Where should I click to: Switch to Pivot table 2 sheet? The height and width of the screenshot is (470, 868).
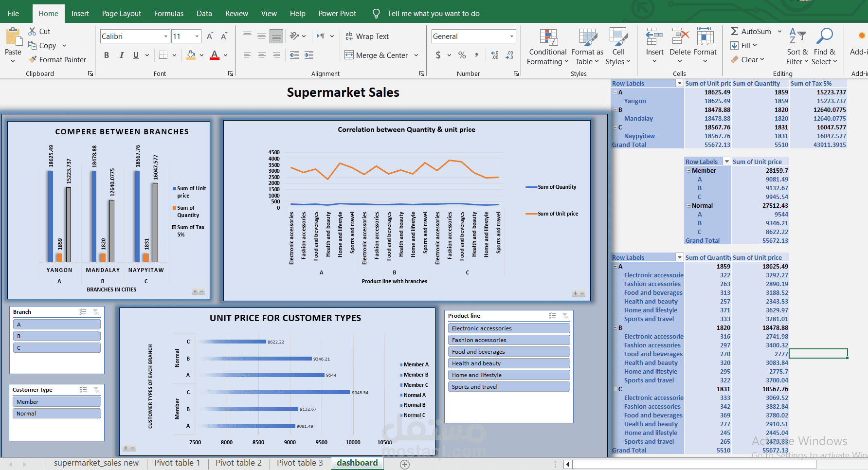(x=238, y=463)
